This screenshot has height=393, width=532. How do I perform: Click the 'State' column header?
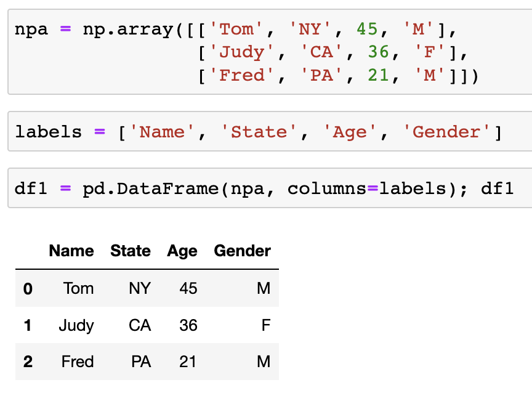pyautogui.click(x=131, y=251)
